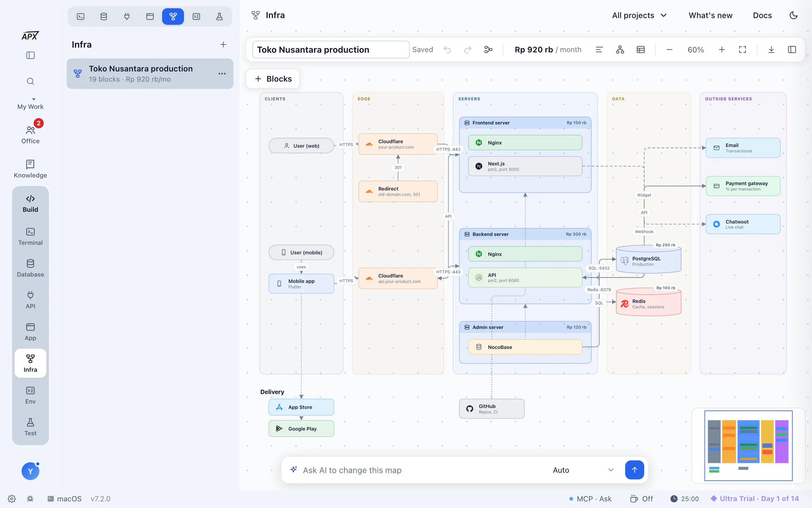Screen dimensions: 812x508
Task: Toggle the coffee Off status indicator
Action: coord(641,498)
